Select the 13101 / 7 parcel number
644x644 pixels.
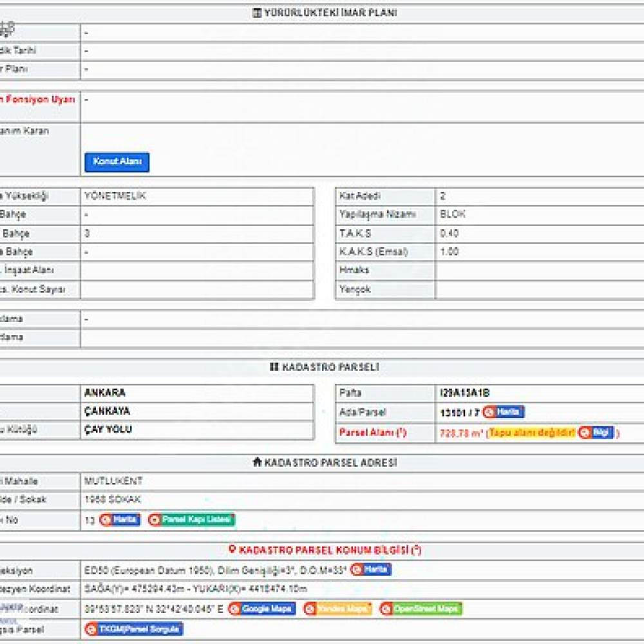pyautogui.click(x=460, y=412)
